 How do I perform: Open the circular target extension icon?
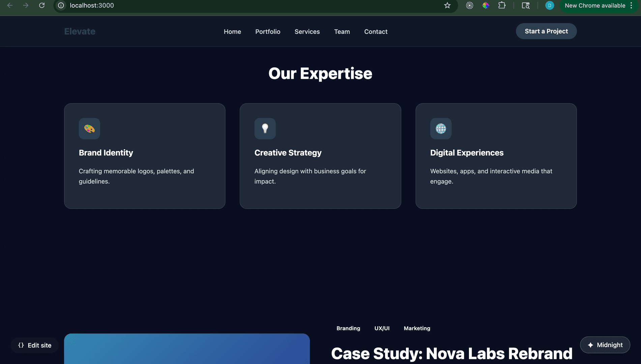point(469,5)
